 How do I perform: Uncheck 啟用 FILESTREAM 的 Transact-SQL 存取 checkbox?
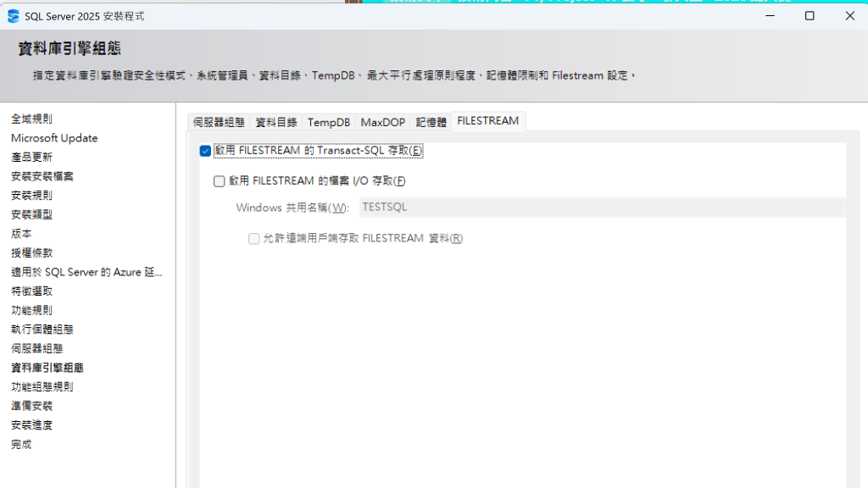coord(205,151)
